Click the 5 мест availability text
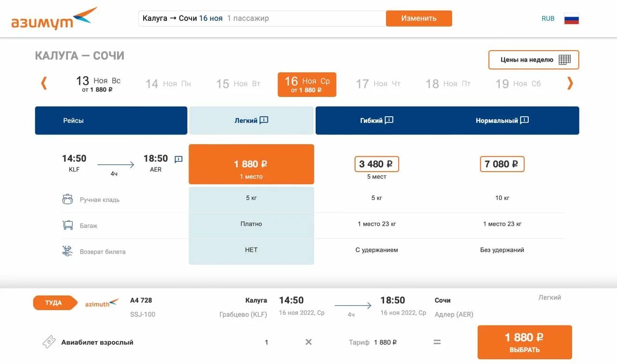The image size is (617, 364). [376, 177]
